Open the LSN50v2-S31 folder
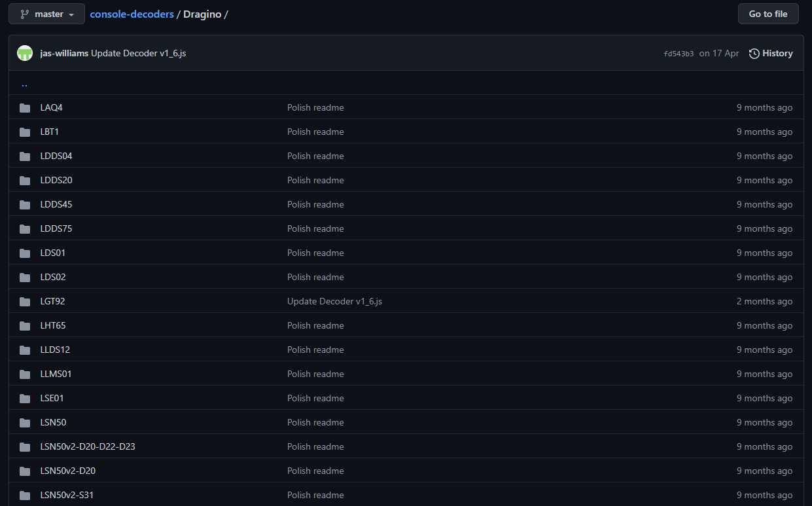 coord(67,495)
